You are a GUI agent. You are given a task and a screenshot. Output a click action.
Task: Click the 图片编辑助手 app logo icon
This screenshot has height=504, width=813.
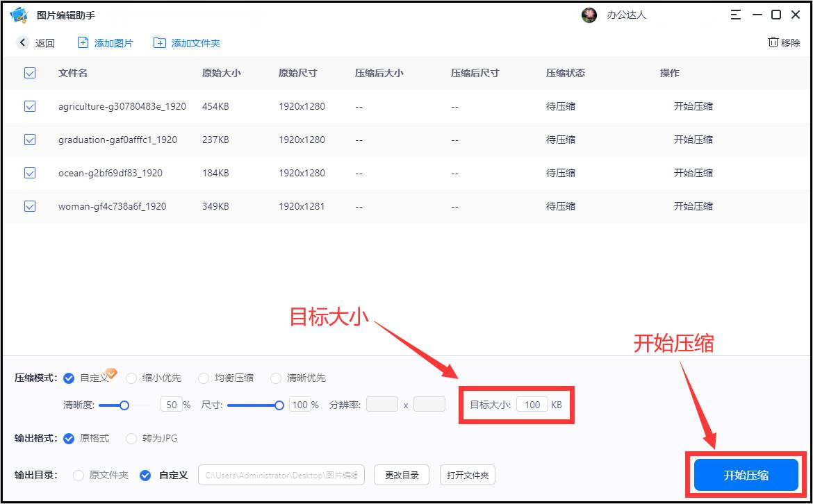pyautogui.click(x=19, y=15)
